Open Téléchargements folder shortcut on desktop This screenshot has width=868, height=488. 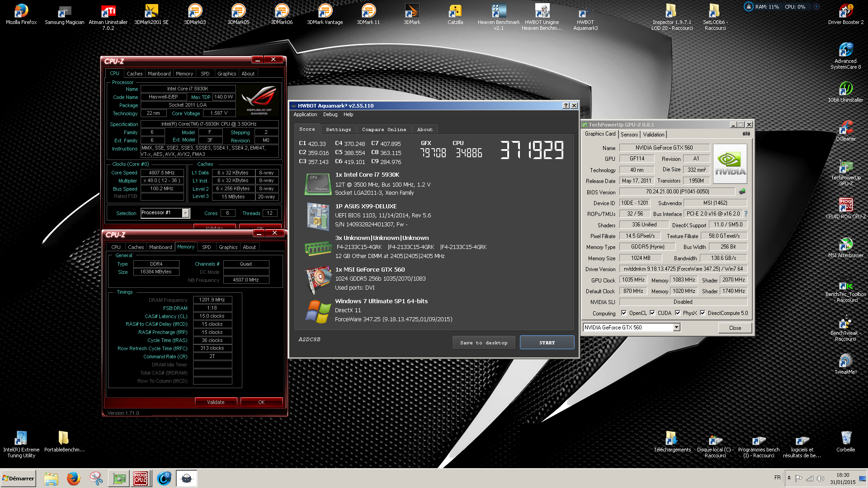point(672,441)
